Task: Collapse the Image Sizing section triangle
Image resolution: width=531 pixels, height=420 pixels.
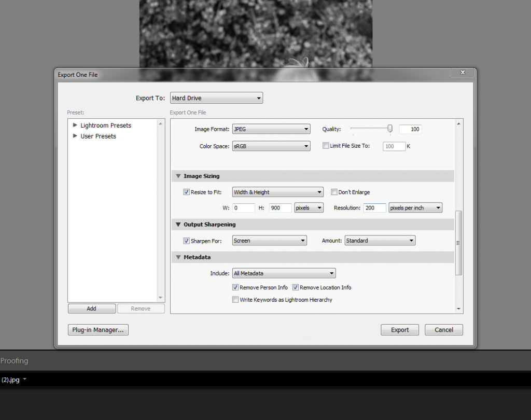Action: [178, 176]
